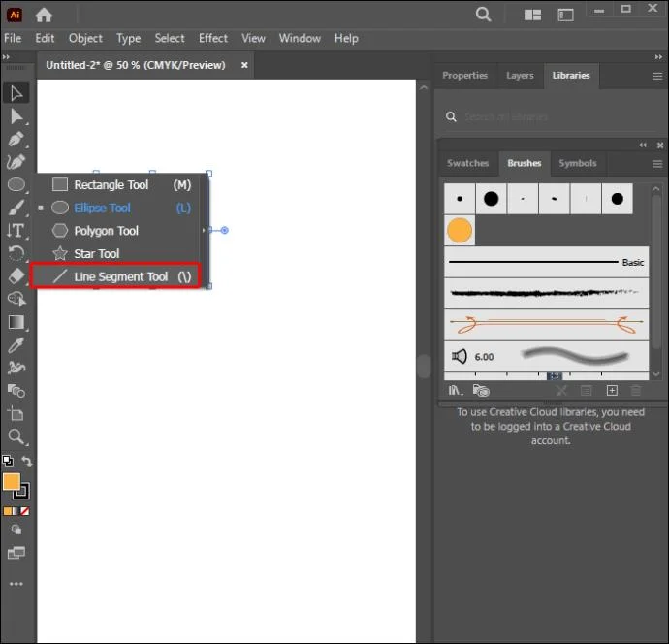Reset to default fill and stroke
The height and width of the screenshot is (644, 669).
7,461
